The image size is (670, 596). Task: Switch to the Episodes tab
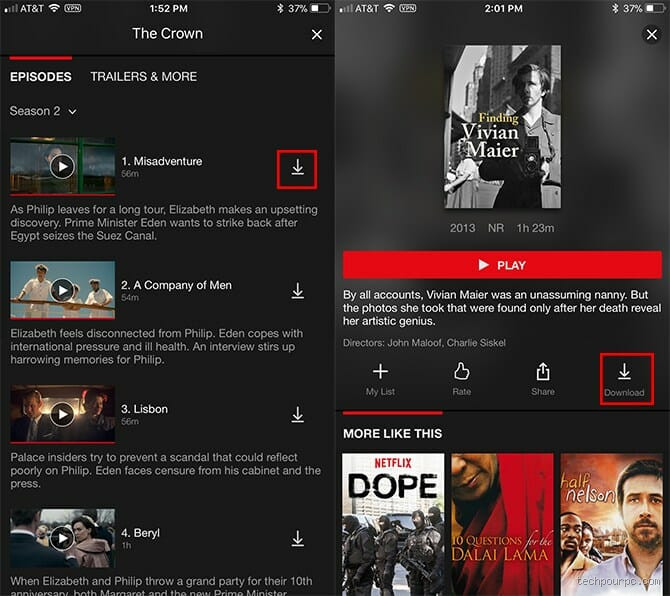41,76
